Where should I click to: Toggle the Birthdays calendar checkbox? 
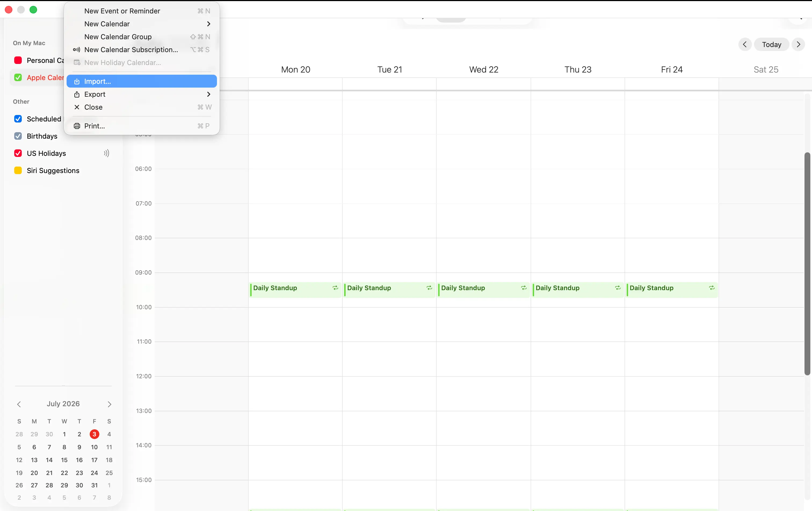pyautogui.click(x=18, y=136)
